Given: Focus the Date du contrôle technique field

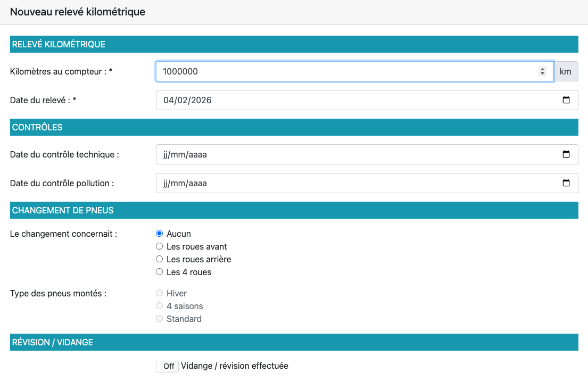Looking at the screenshot, I should tap(346, 154).
